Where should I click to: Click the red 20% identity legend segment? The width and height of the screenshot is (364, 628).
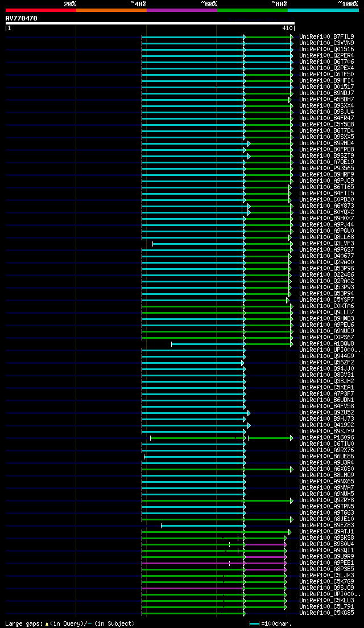point(41,10)
